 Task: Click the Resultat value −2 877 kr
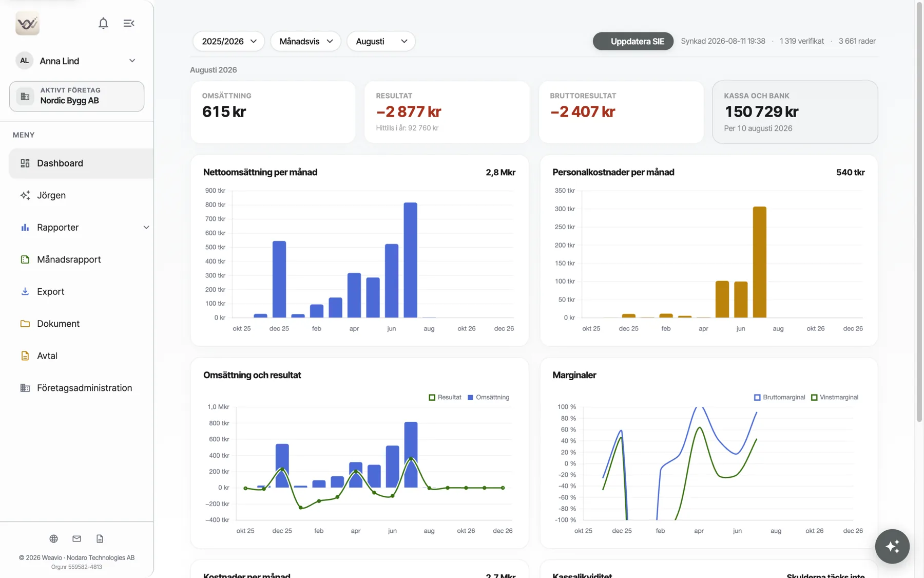click(409, 111)
